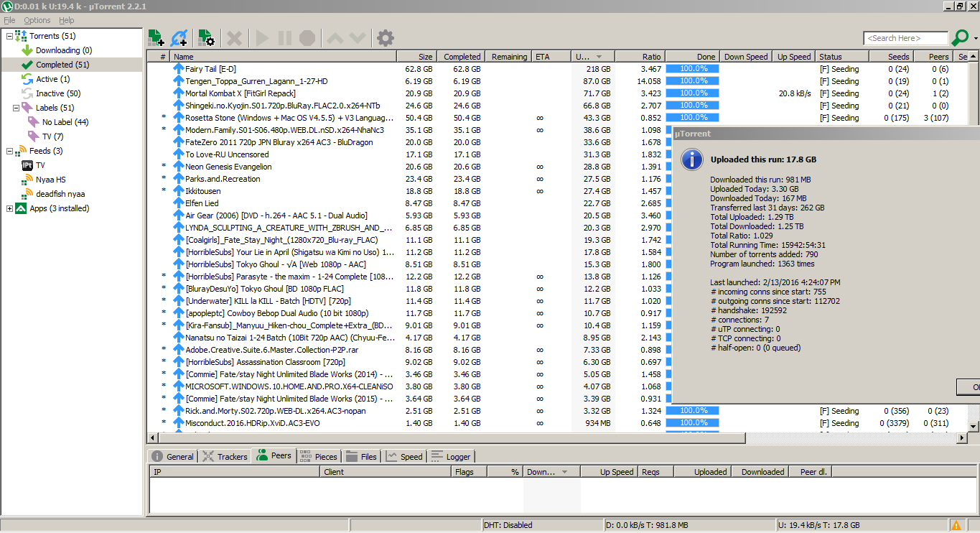Screen dimensions: 980x533
Task: Expand the Apps tree node
Action: click(x=9, y=208)
